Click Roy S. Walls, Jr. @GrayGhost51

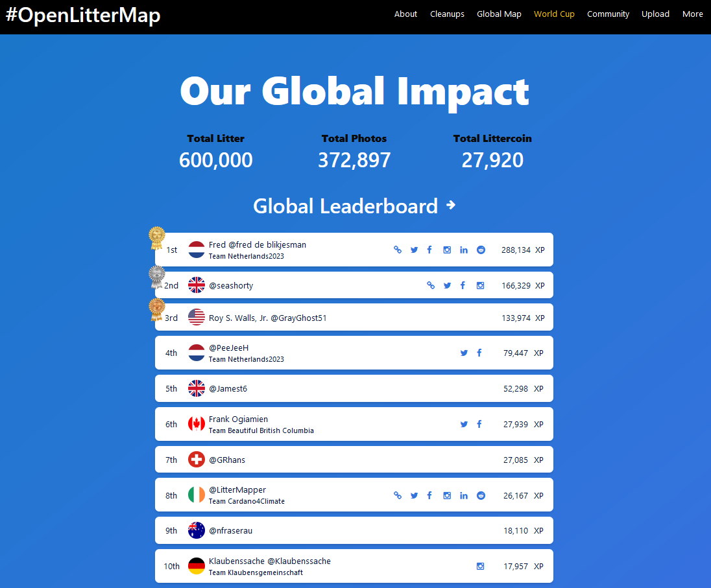[x=267, y=318]
